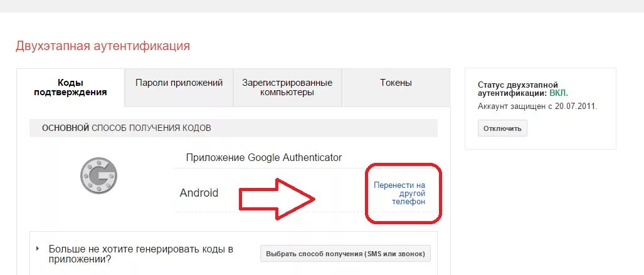This screenshot has height=275, width=644.
Task: Open the Зарегистрированные компьютеры tab
Action: tap(287, 88)
